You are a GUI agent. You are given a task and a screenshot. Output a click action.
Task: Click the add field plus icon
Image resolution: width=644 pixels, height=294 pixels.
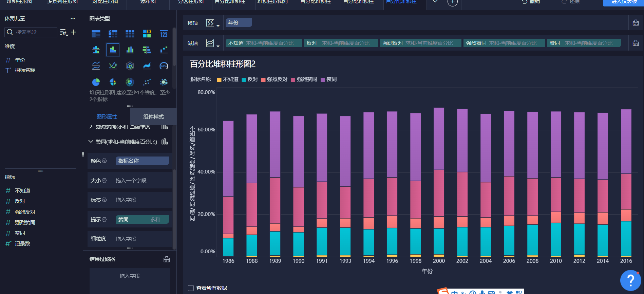click(73, 32)
